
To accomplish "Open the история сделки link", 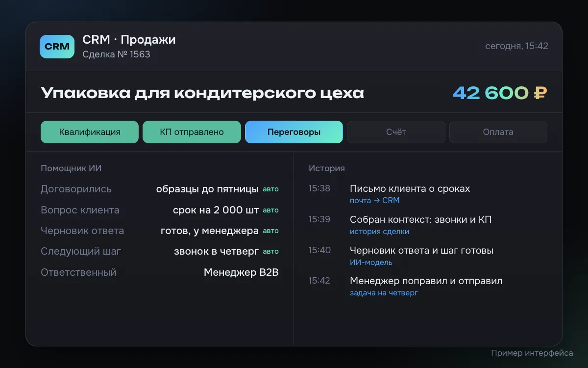I will (379, 232).
